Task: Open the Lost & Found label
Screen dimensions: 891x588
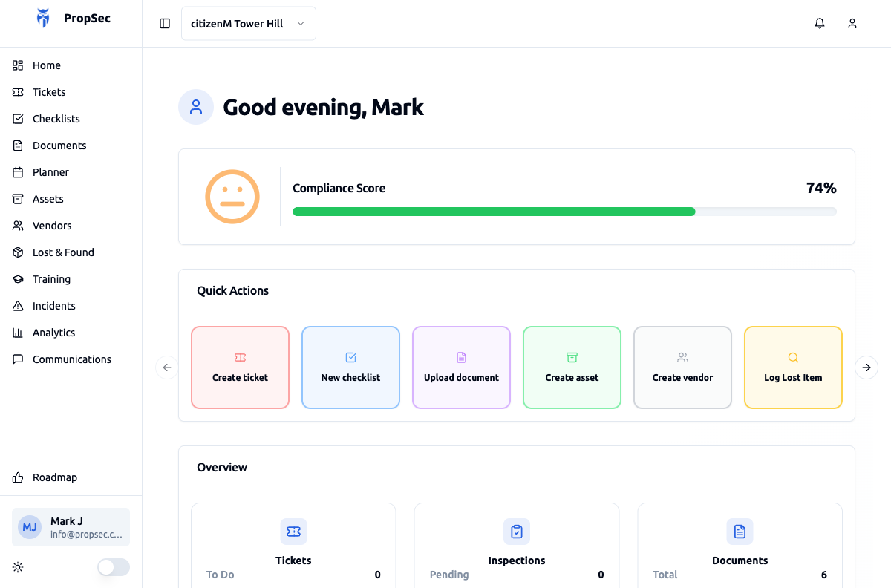Action: point(63,252)
